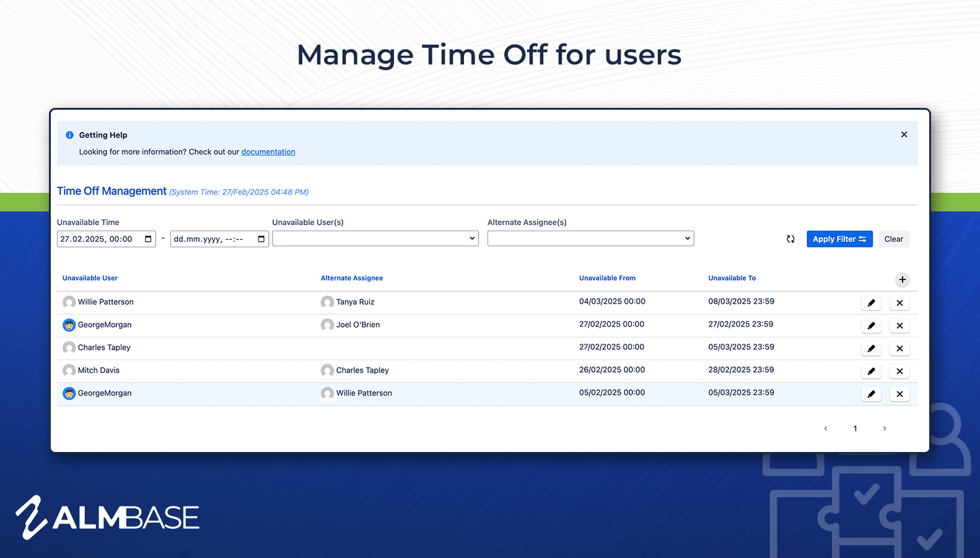Go to previous page arrow
Viewport: 980px width, 558px height.
tap(826, 428)
